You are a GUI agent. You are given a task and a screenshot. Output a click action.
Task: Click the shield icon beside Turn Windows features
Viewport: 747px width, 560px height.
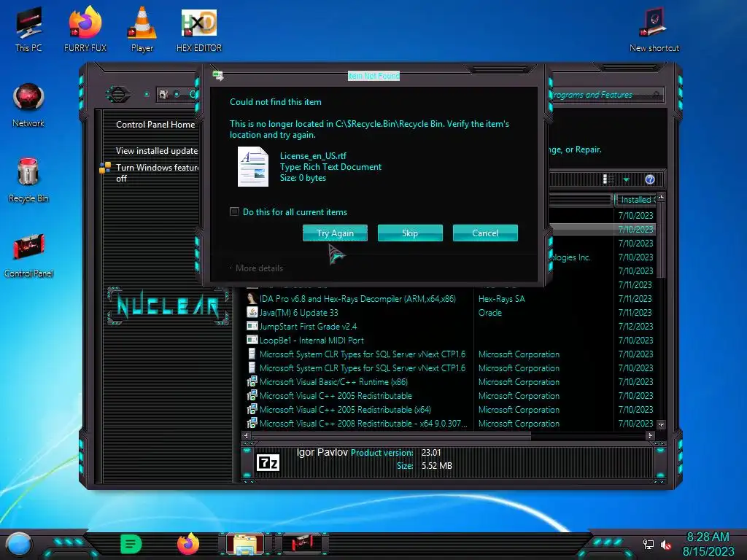105,168
